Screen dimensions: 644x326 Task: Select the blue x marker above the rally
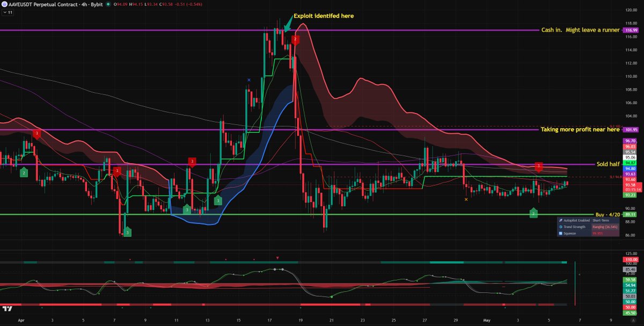click(249, 80)
